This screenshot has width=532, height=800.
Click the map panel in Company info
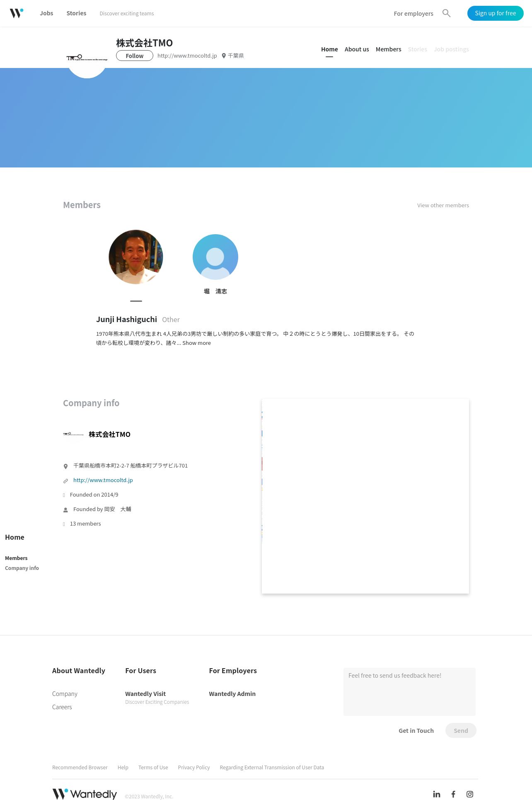(365, 496)
